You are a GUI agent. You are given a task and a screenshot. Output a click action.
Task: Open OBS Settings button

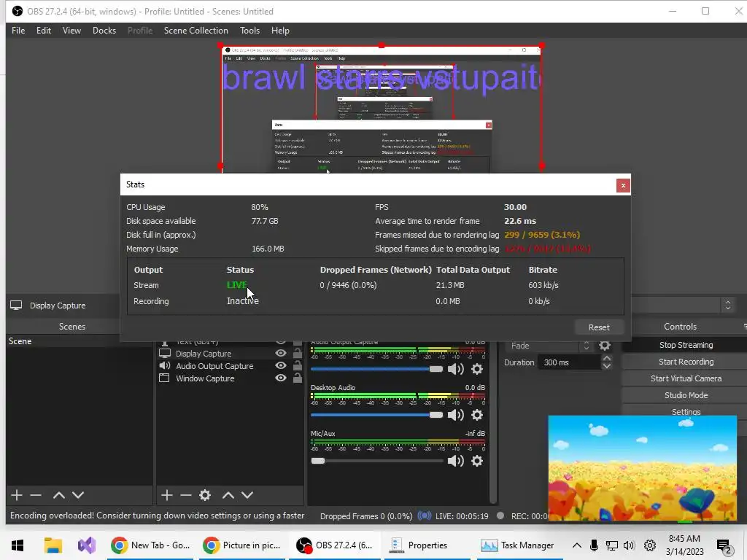686,411
